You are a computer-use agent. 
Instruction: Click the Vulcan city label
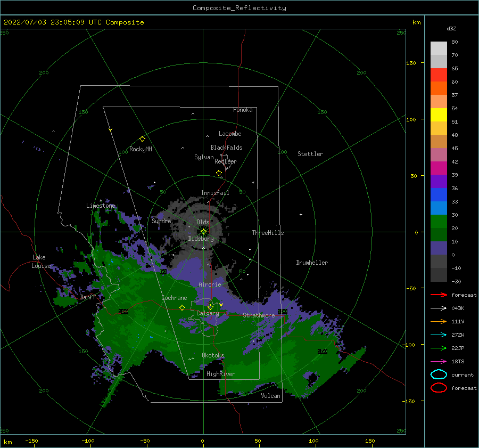pos(271,396)
